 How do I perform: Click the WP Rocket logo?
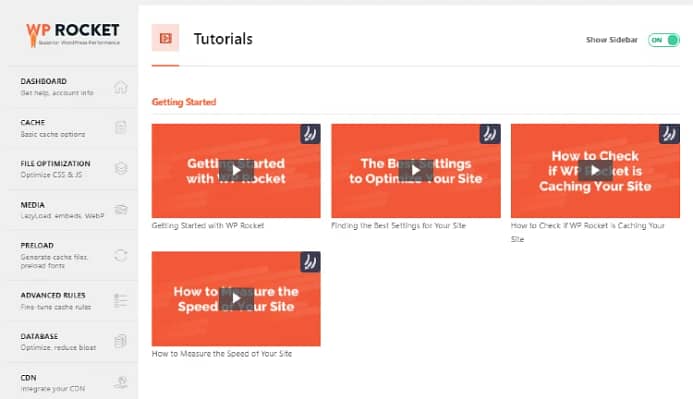[x=73, y=34]
